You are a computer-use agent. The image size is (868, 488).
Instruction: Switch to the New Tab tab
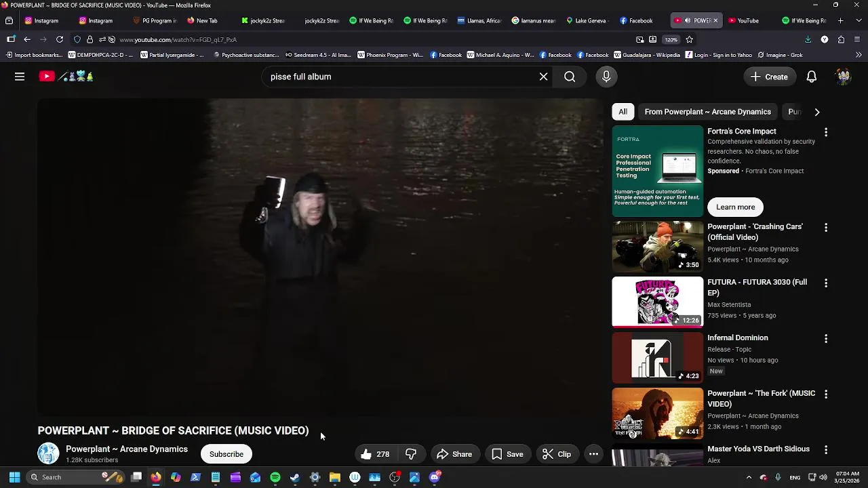208,20
